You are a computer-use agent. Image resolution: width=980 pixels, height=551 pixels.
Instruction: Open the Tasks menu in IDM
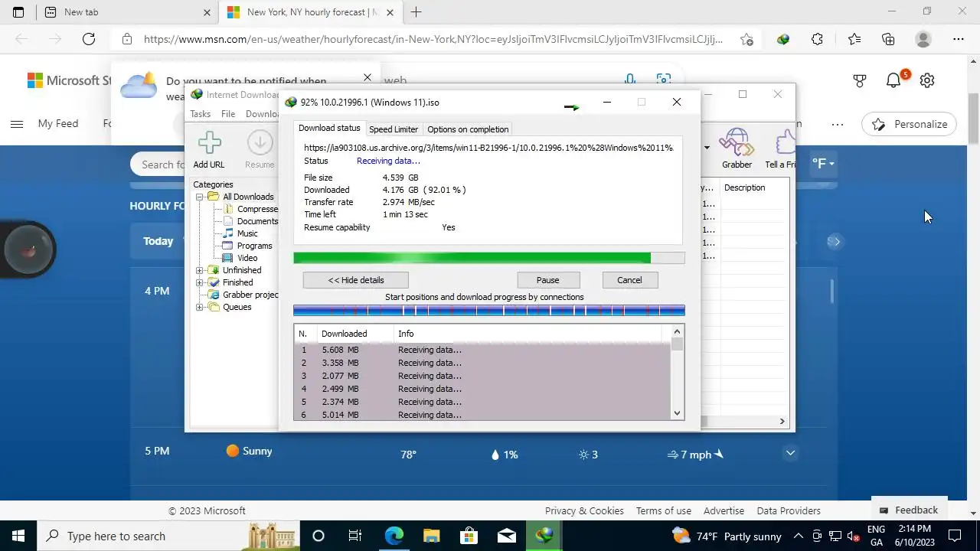201,114
